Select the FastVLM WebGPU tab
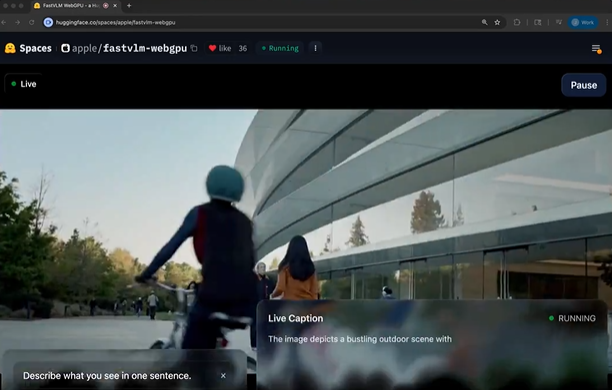The height and width of the screenshot is (390, 612). pyautogui.click(x=71, y=5)
